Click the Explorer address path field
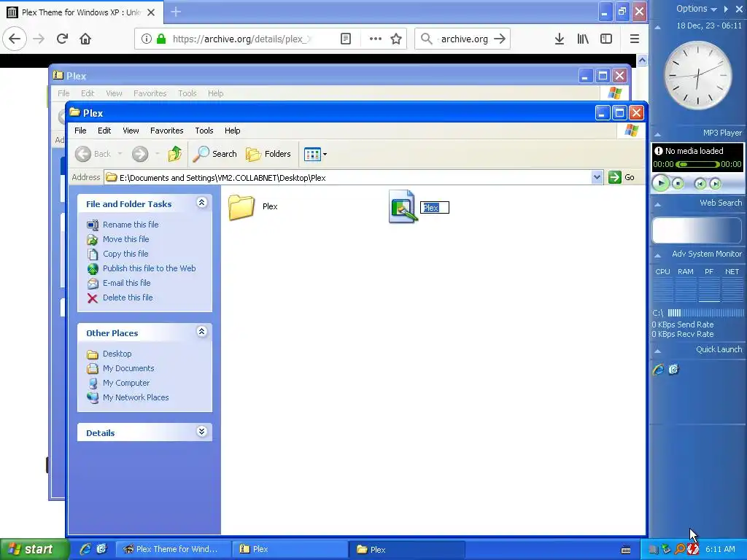The height and width of the screenshot is (560, 747). (x=348, y=178)
